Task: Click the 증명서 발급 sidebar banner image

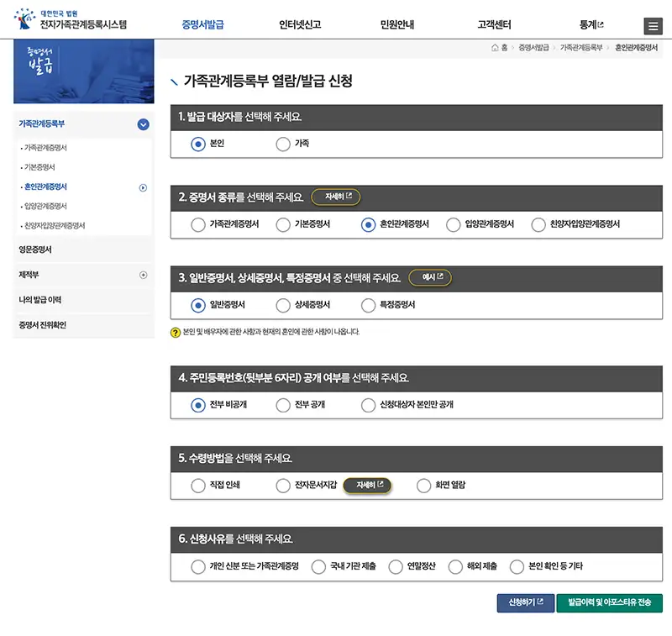Action: point(83,71)
